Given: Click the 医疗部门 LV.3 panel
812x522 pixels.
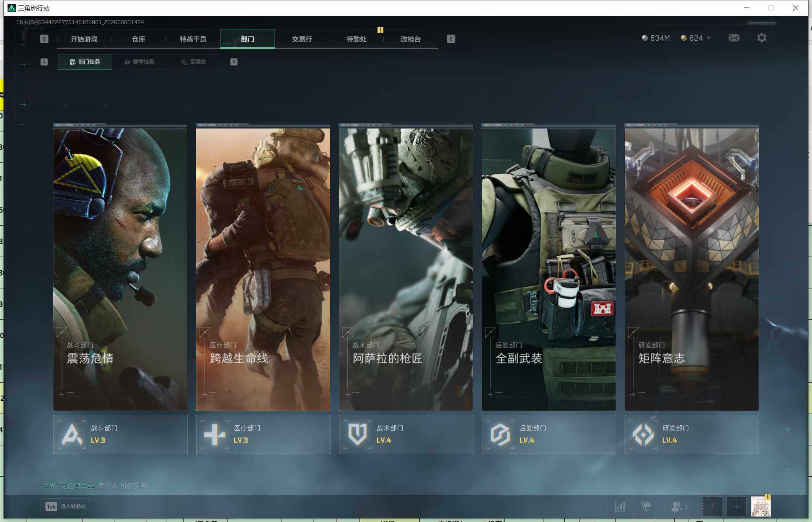Looking at the screenshot, I should tap(263, 435).
